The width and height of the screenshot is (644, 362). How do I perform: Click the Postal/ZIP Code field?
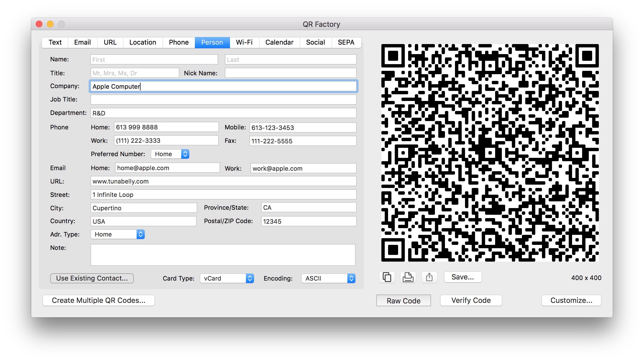309,221
